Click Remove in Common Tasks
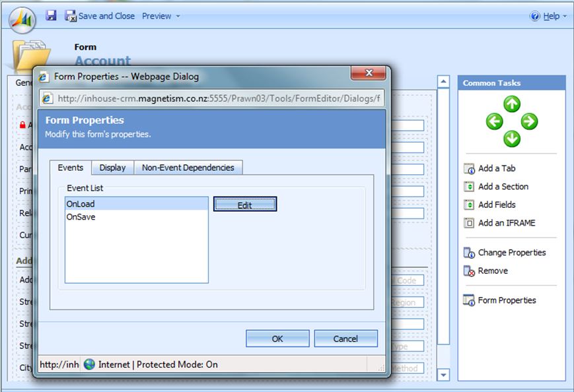 (492, 271)
